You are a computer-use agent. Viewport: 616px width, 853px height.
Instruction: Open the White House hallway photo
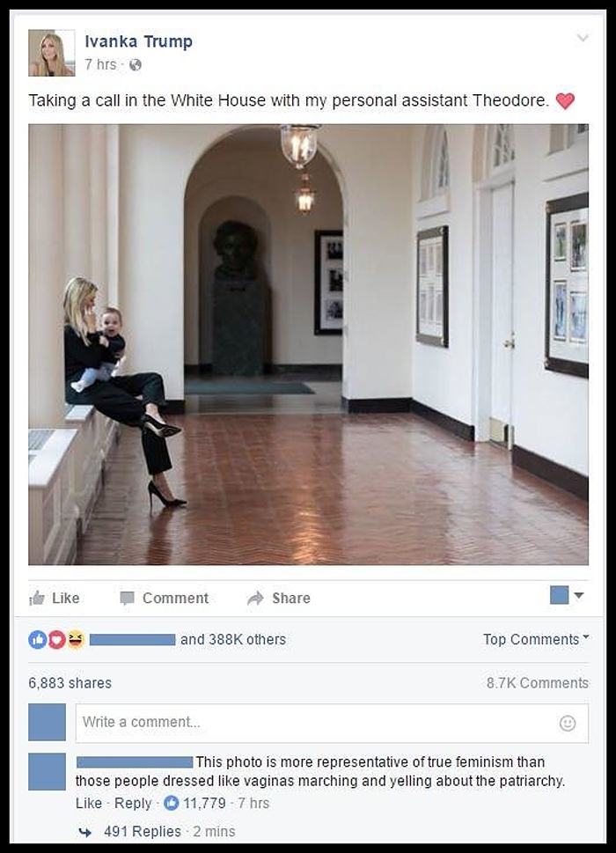click(x=308, y=344)
